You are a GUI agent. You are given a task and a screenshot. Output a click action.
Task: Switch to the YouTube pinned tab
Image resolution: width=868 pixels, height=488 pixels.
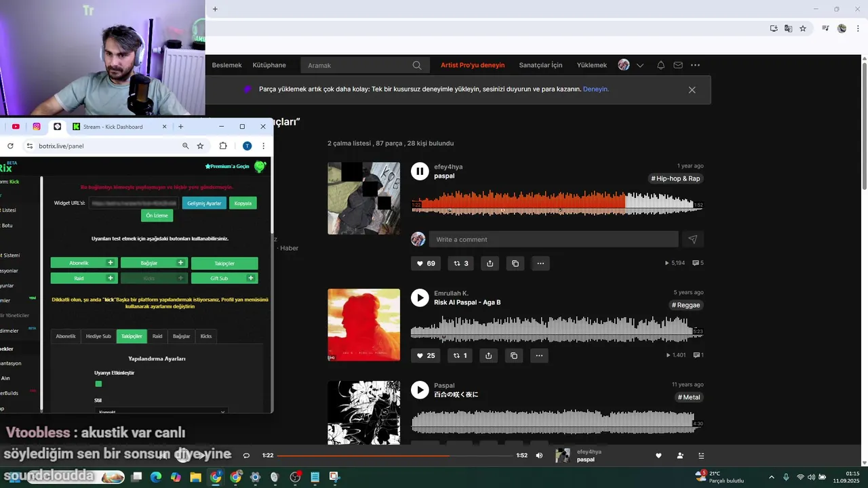point(16,126)
